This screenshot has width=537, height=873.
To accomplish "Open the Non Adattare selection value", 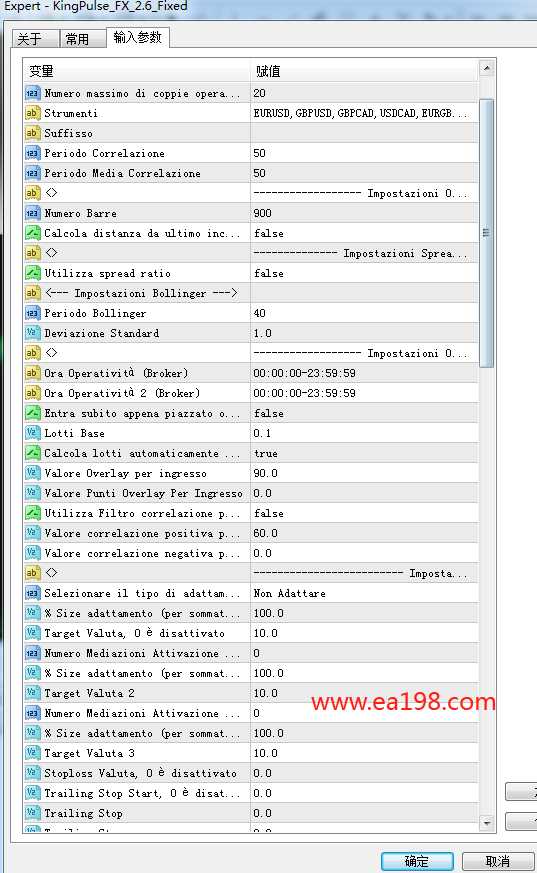I will 364,594.
